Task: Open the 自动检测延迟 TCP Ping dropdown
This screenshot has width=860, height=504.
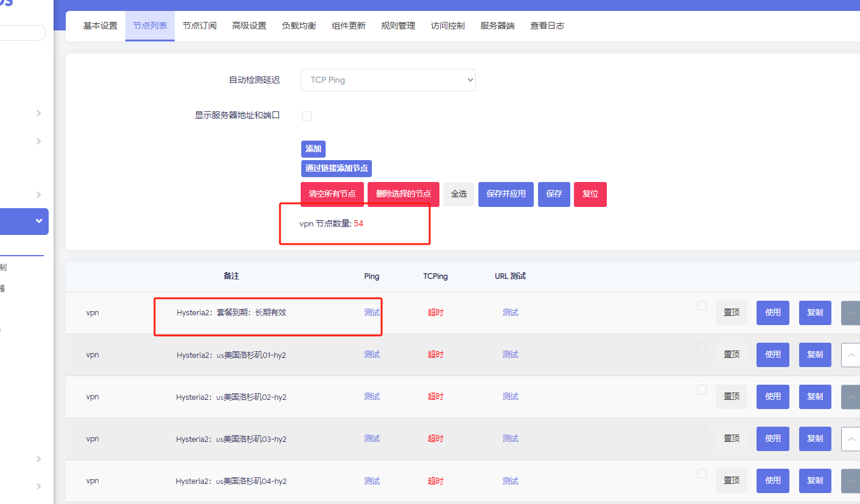Action: coord(388,80)
